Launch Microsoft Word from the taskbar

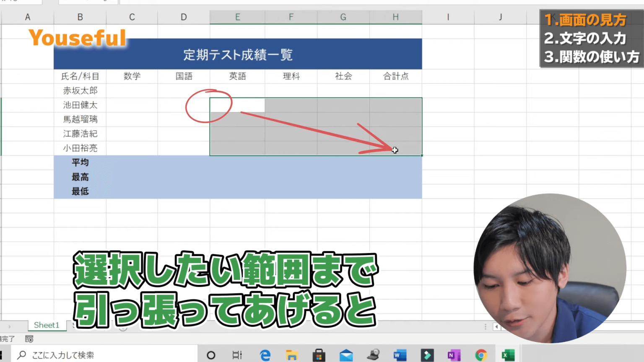click(399, 355)
